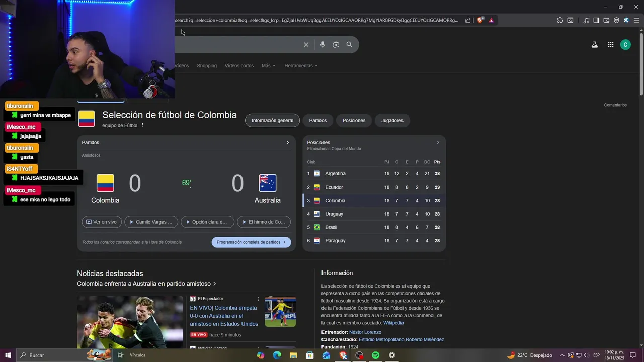644x362 pixels.
Task: Open Copilot icon on the taskbar
Action: click(x=260, y=355)
